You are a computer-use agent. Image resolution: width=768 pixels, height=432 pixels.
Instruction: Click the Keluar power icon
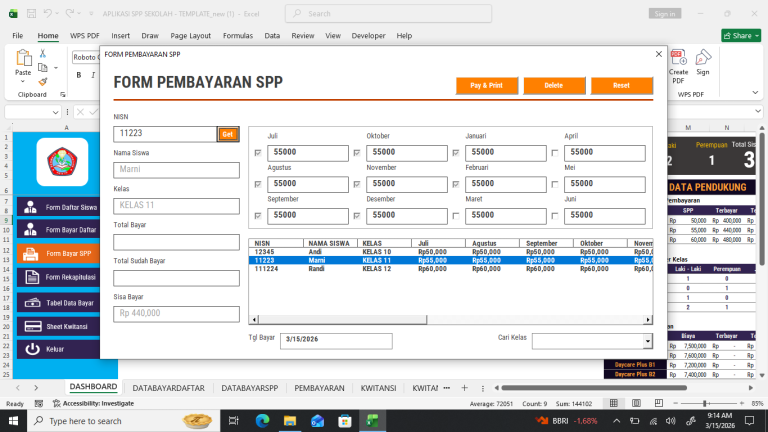(x=30, y=349)
